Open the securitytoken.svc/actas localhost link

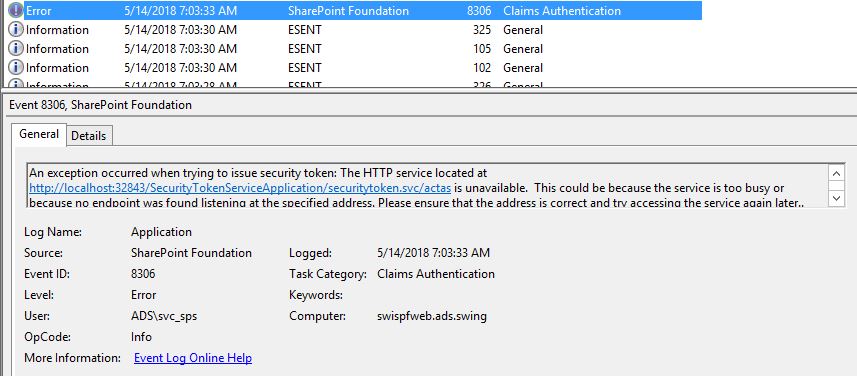point(240,188)
